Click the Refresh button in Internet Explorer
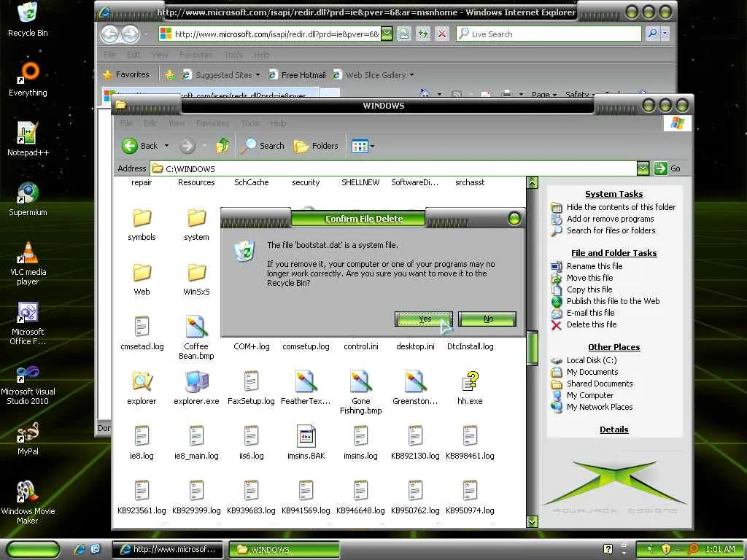The width and height of the screenshot is (747, 560). click(x=422, y=34)
